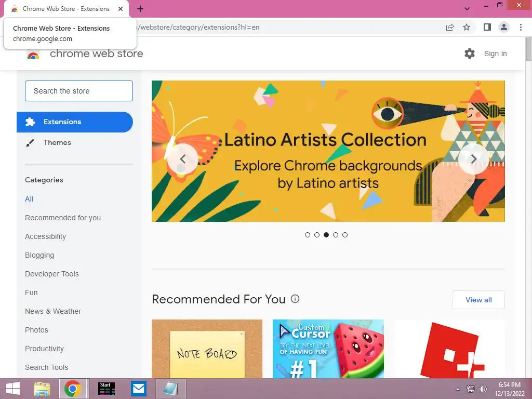Open a new tab with the plus icon
The width and height of the screenshot is (532, 399).
point(140,9)
